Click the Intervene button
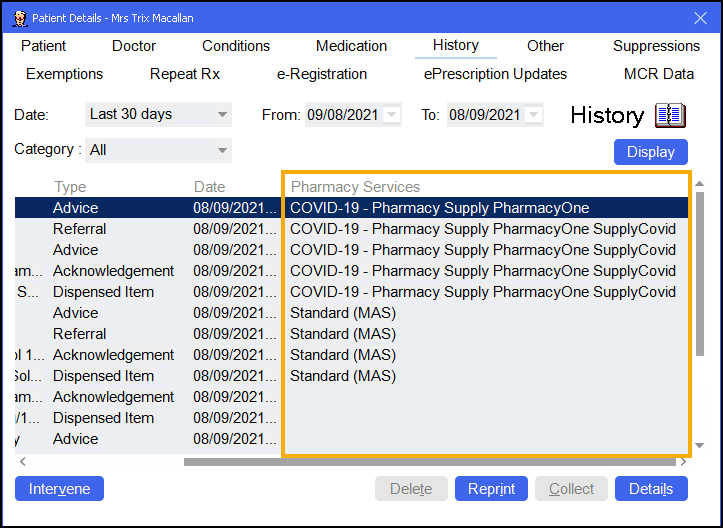This screenshot has height=528, width=723. point(59,489)
